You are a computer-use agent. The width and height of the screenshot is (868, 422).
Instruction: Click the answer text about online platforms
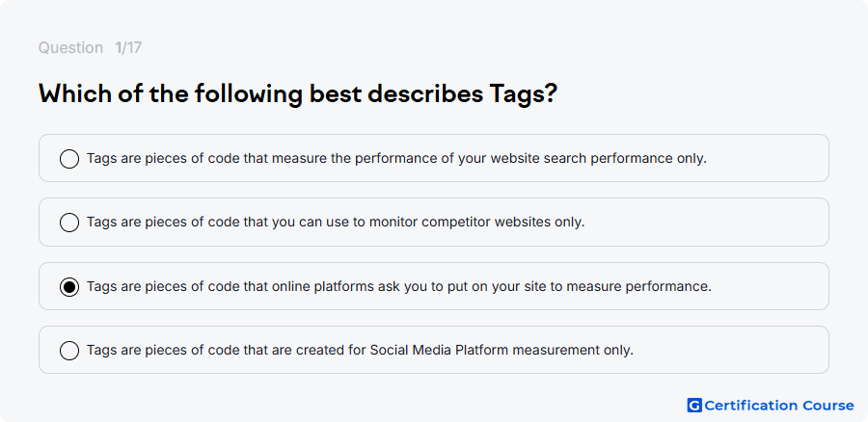tap(398, 286)
